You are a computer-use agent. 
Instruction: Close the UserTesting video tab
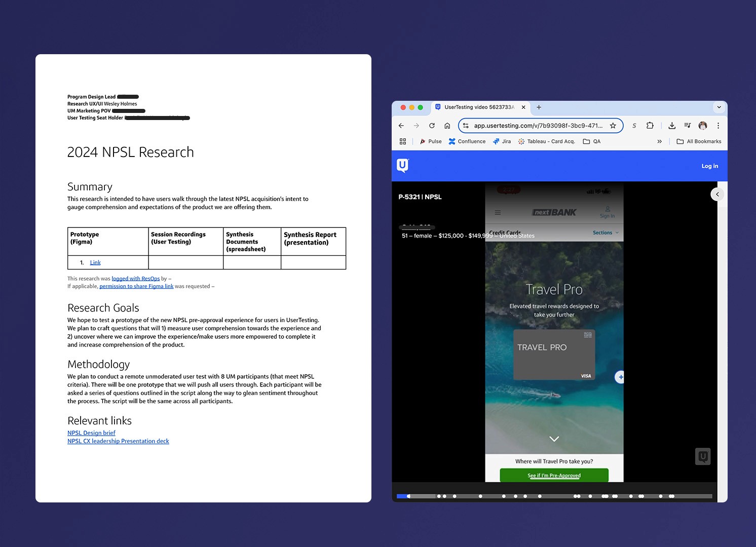click(x=523, y=107)
